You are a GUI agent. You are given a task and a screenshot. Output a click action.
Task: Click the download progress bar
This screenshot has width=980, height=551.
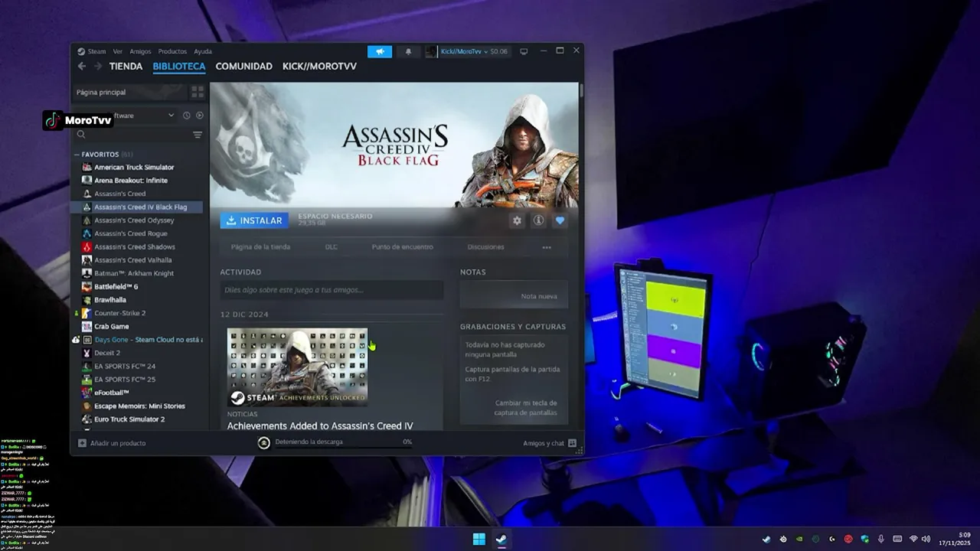[345, 446]
